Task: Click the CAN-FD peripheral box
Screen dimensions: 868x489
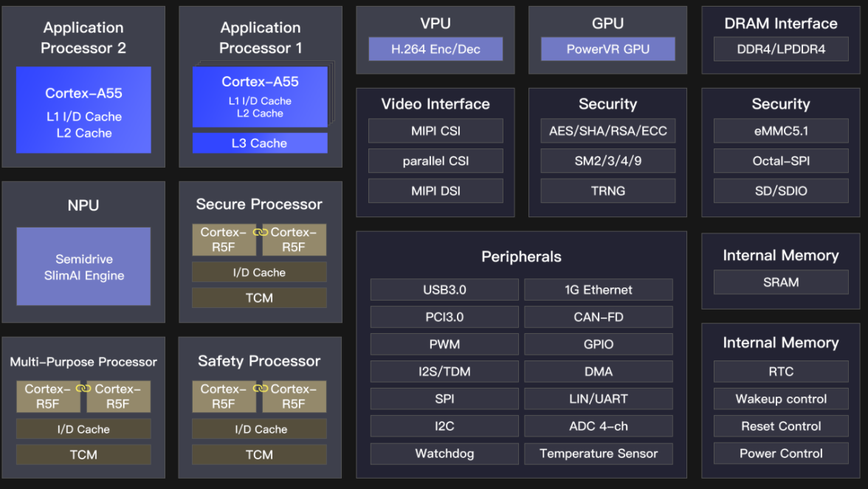Action: 598,317
